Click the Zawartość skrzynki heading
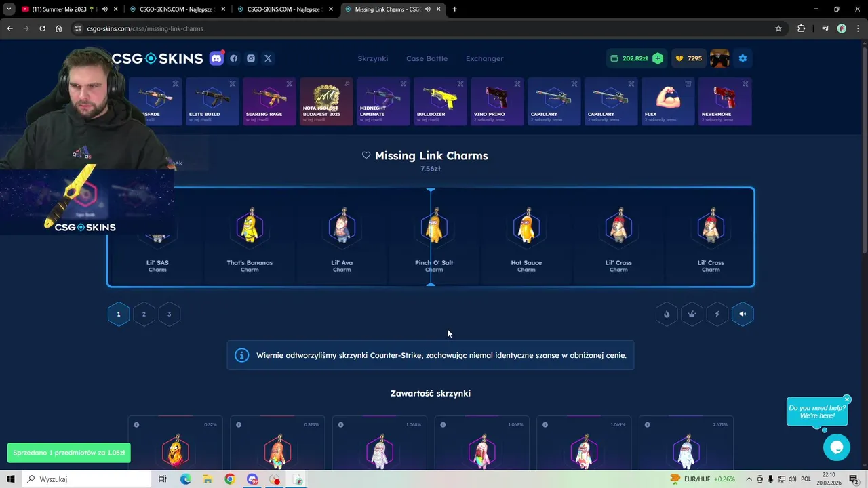Viewport: 868px width, 488px height. click(x=431, y=393)
